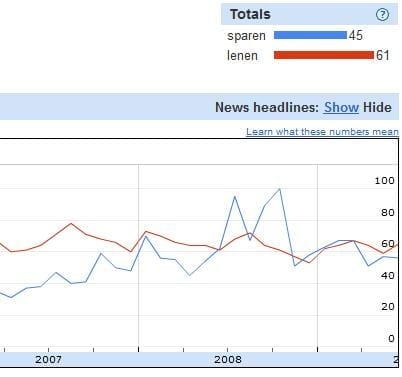Click the lenen total value 61
This screenshot has height=377, width=402.
[x=383, y=55]
